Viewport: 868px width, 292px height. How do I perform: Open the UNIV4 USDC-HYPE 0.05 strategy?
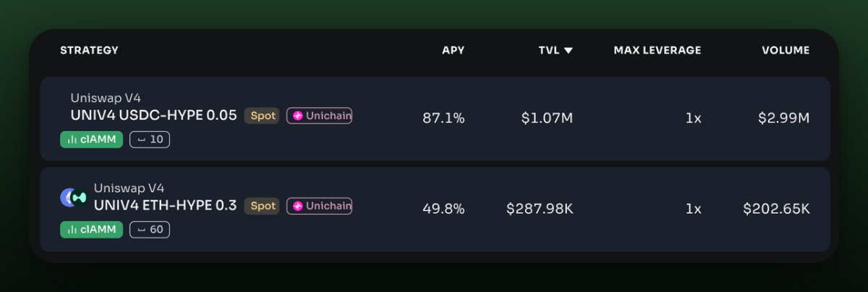pos(153,115)
